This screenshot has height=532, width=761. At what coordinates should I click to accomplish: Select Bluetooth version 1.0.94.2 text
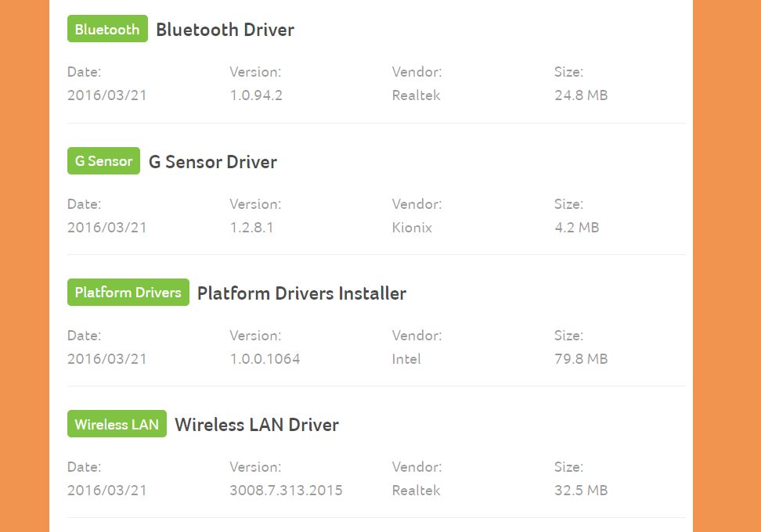pyautogui.click(x=256, y=95)
